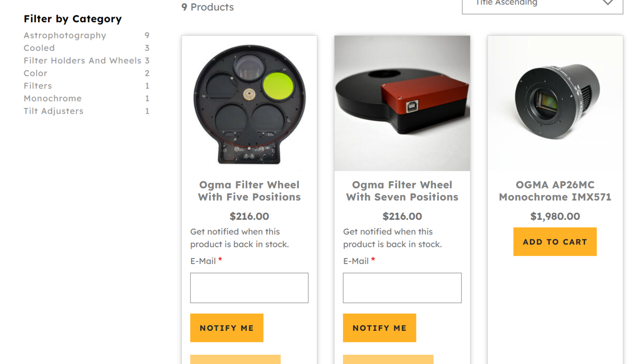Focus E-Mail field for seven position wheel
Screen dimensions: 638x364
click(402, 288)
